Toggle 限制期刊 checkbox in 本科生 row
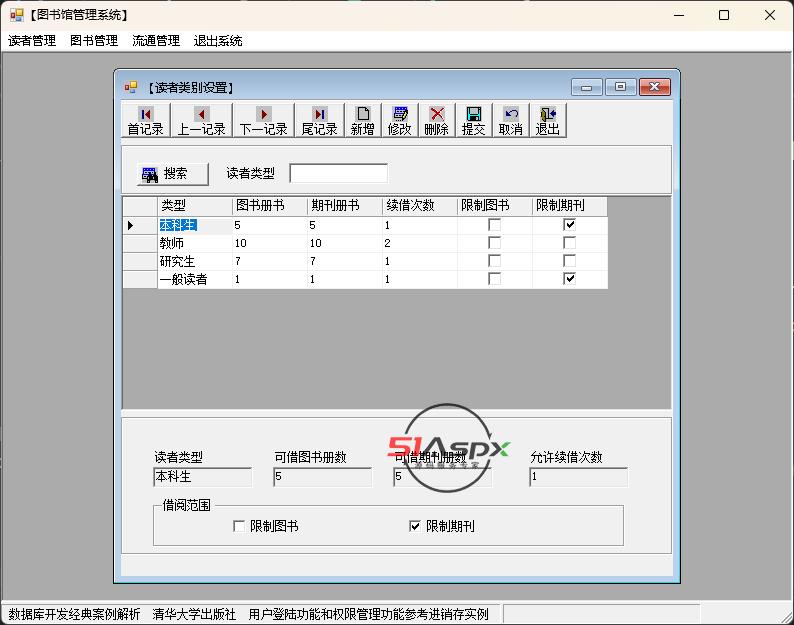Image resolution: width=794 pixels, height=625 pixels. coord(569,225)
